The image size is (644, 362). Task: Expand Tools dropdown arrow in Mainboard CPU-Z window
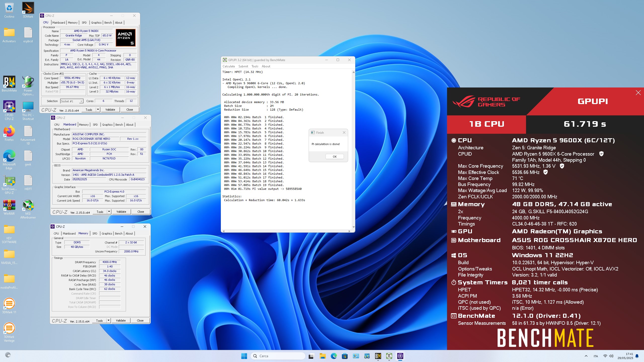[109, 212]
